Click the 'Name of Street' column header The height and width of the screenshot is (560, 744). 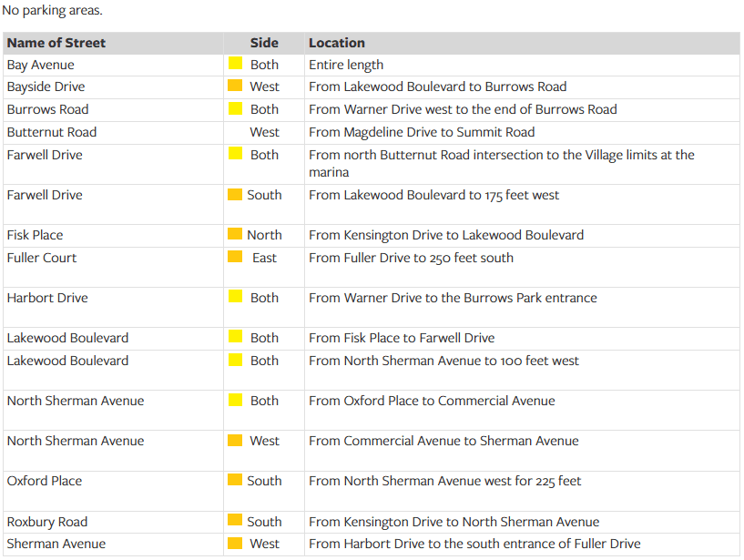[56, 43]
